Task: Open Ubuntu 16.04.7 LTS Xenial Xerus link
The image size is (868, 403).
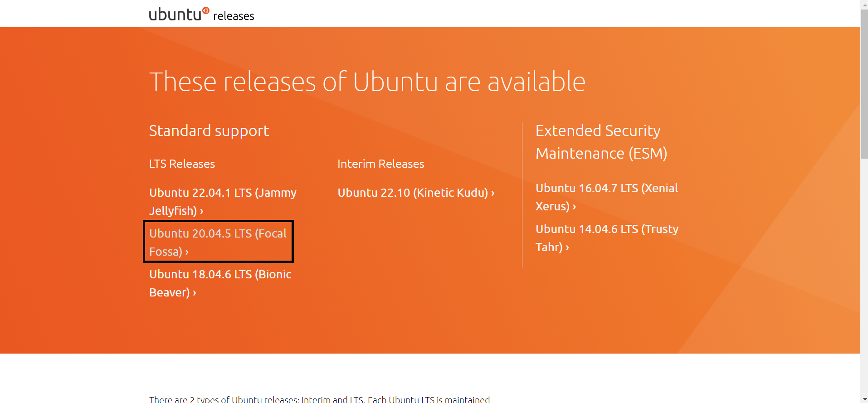Action: pyautogui.click(x=607, y=197)
